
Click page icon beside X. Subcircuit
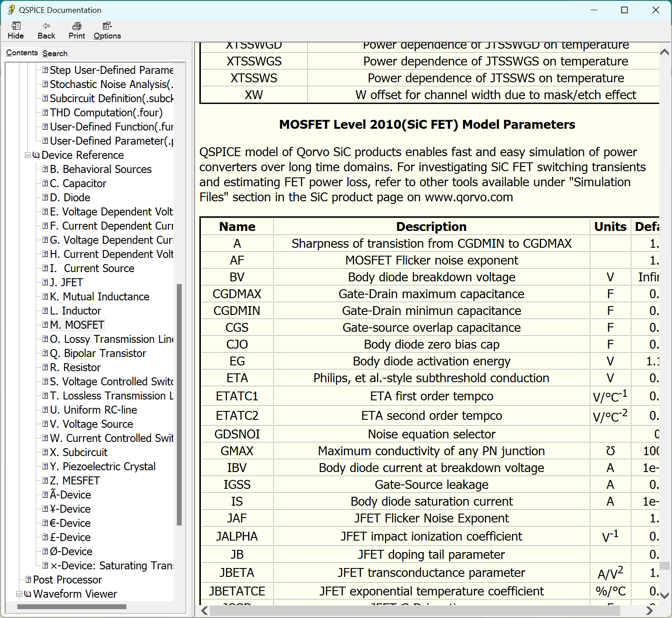coord(45,453)
